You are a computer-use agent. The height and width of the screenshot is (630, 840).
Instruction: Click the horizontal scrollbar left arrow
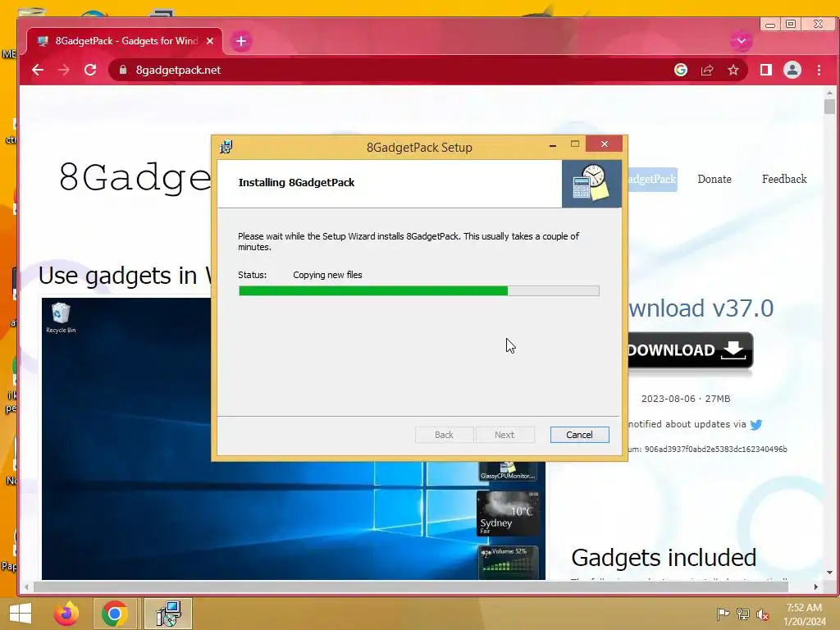click(25, 587)
